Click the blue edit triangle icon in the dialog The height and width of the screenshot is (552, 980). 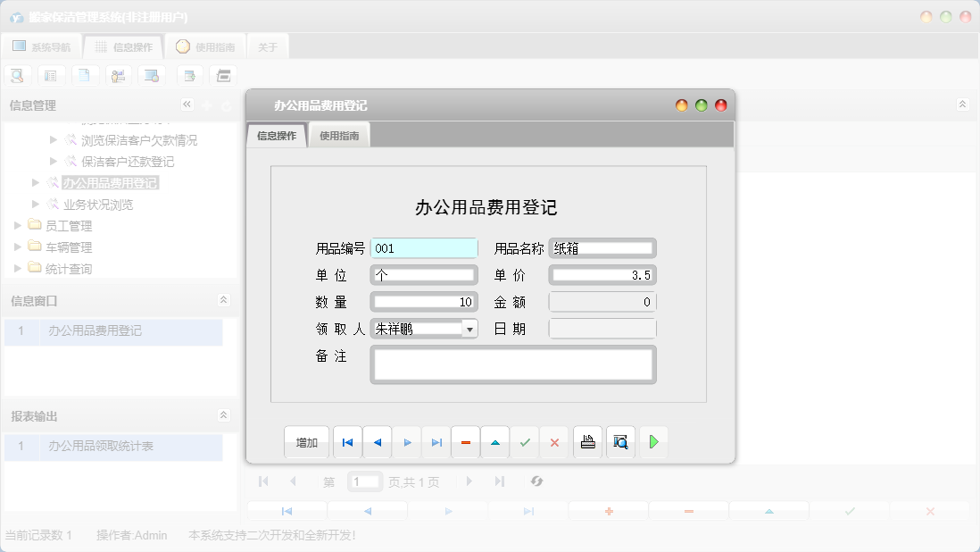[495, 442]
